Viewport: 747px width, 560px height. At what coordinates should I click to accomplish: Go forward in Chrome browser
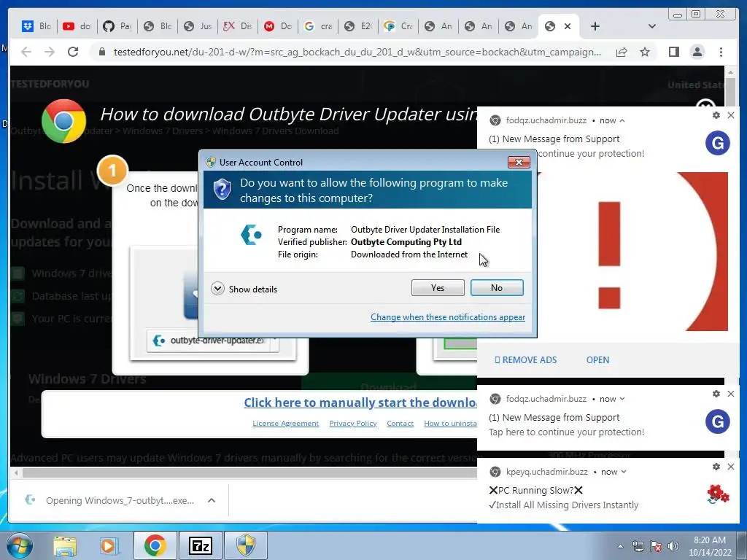[x=50, y=52]
